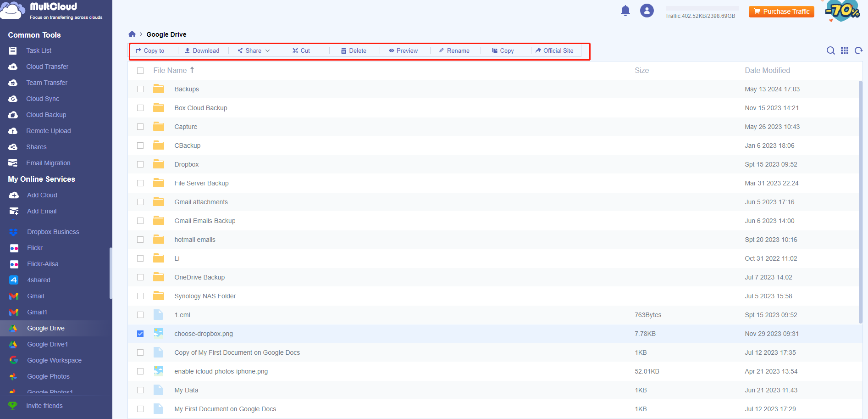The image size is (868, 419).
Task: Check the Box Cloud Backup checkbox
Action: (x=140, y=108)
